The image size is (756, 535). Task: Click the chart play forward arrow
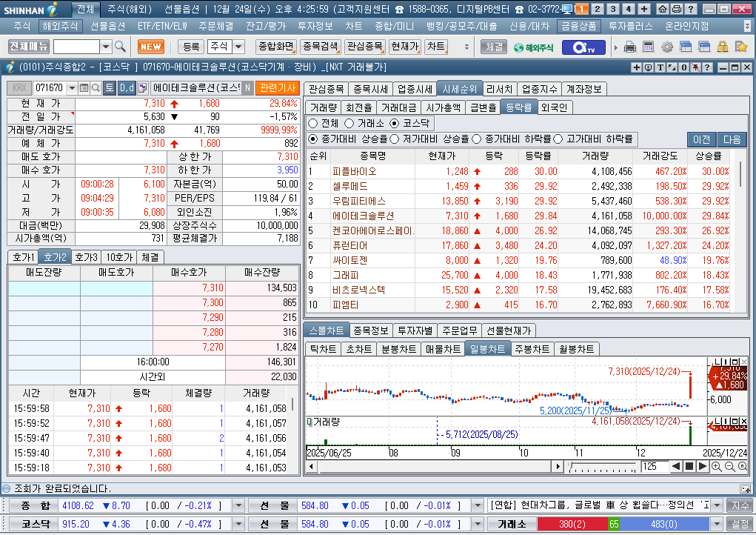click(703, 467)
